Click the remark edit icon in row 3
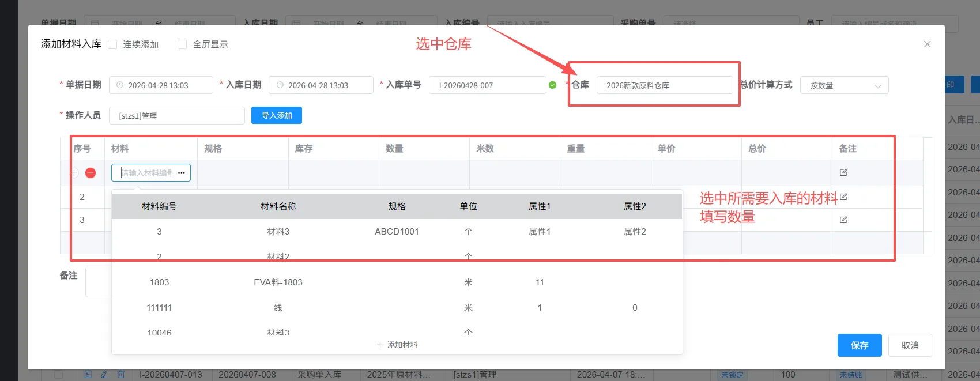 point(843,220)
